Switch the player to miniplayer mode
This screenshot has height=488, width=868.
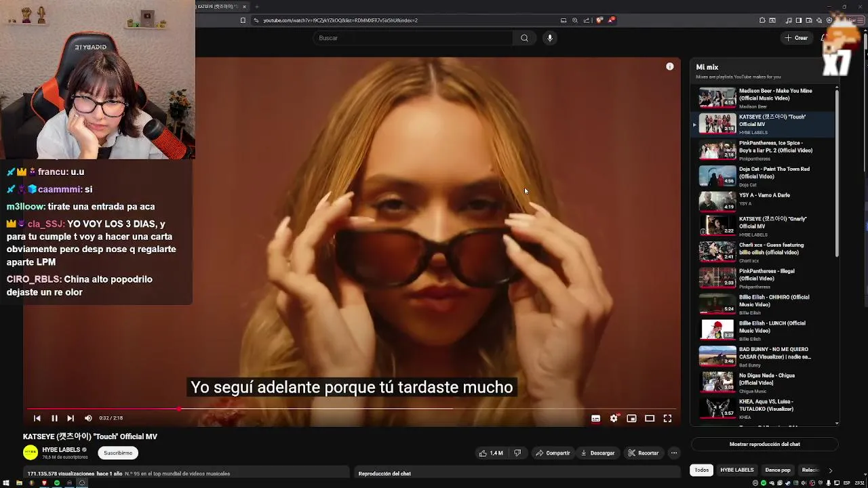tap(631, 418)
